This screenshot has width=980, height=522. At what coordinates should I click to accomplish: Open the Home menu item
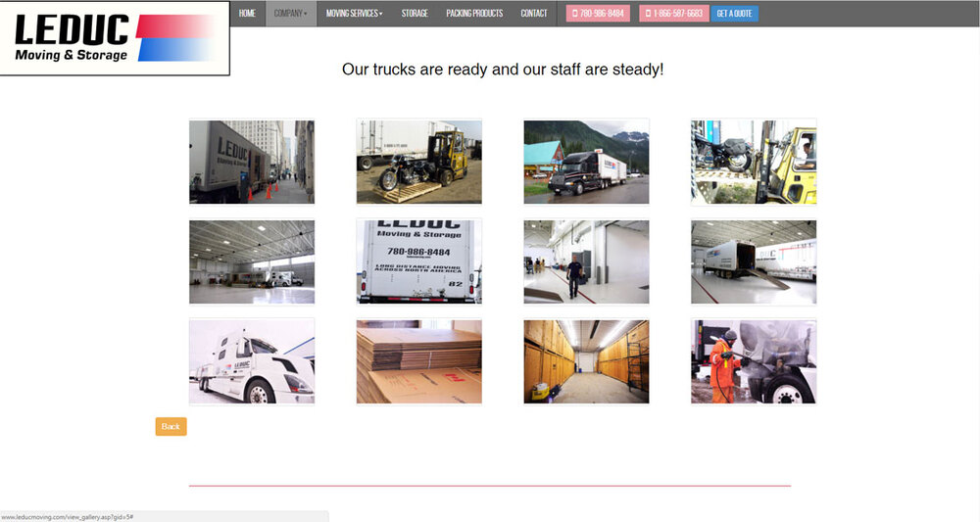(247, 14)
